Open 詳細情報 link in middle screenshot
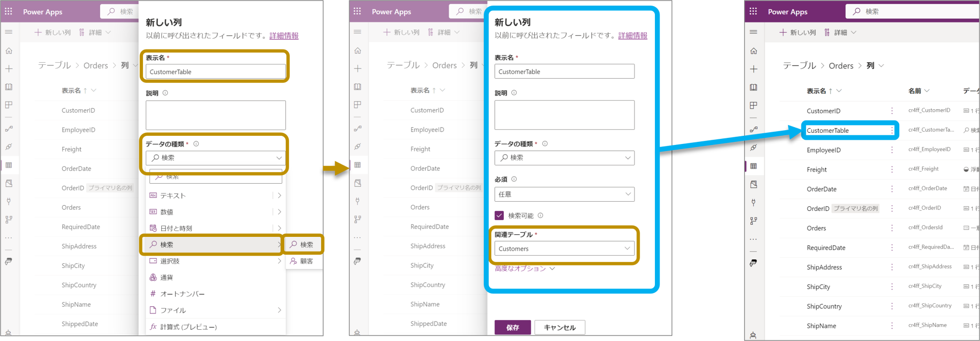This screenshot has height=341, width=980. click(633, 36)
